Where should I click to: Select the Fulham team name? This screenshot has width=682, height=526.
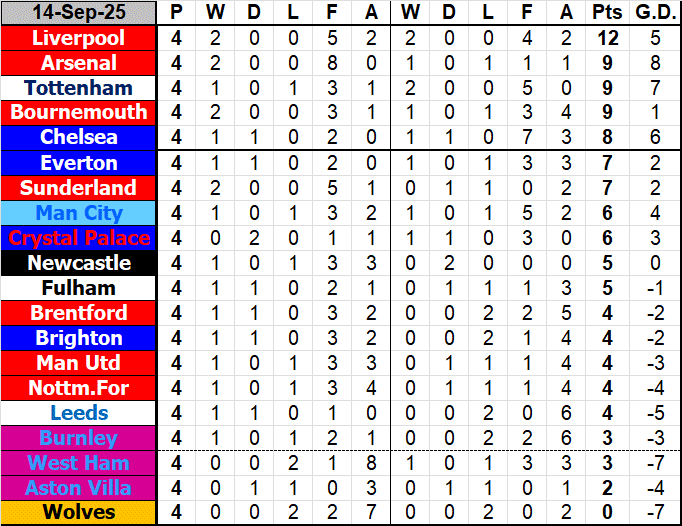coord(79,288)
